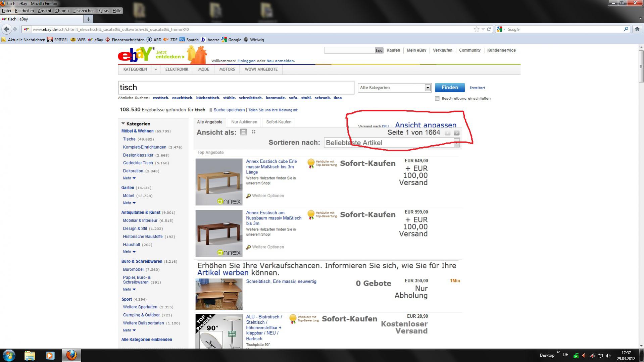The height and width of the screenshot is (362, 644).
Task: Open the Tische category link
Action: click(x=129, y=139)
